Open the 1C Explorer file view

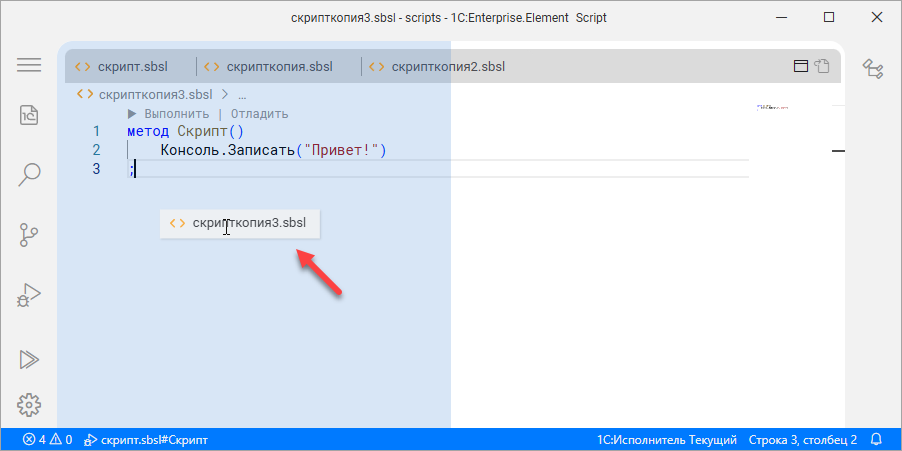(29, 114)
